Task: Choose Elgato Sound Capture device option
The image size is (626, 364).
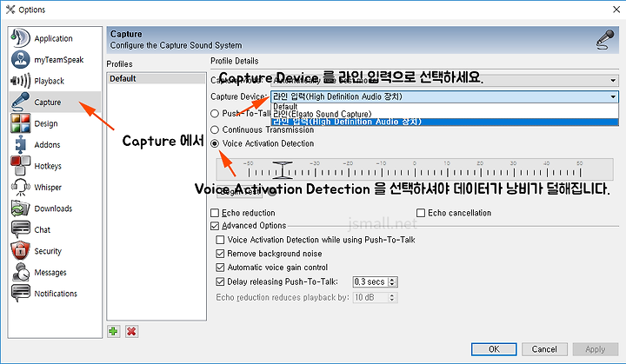Action: pyautogui.click(x=445, y=114)
